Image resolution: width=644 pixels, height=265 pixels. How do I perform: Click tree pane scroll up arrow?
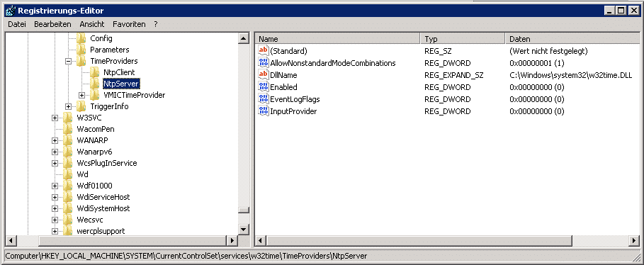[x=244, y=39]
